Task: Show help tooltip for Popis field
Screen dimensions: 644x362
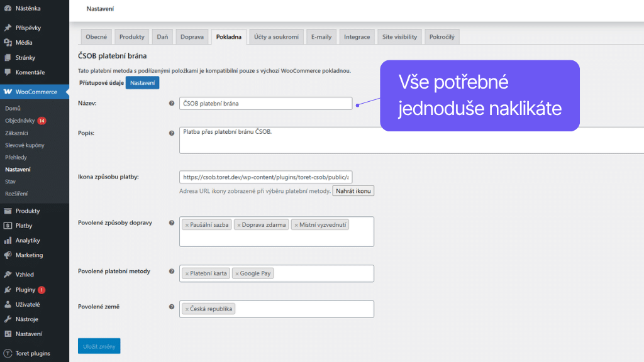Action: 172,133
